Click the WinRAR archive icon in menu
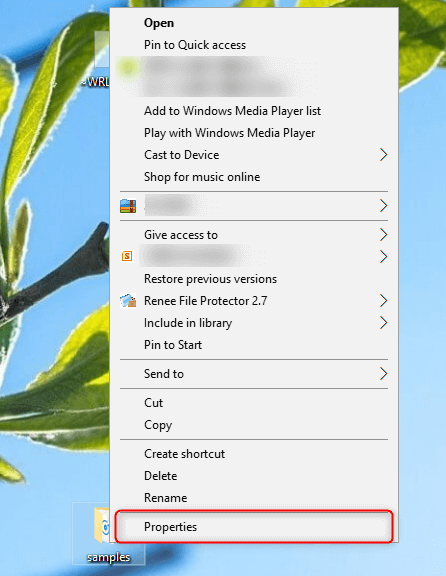This screenshot has height=576, width=446. [128, 206]
